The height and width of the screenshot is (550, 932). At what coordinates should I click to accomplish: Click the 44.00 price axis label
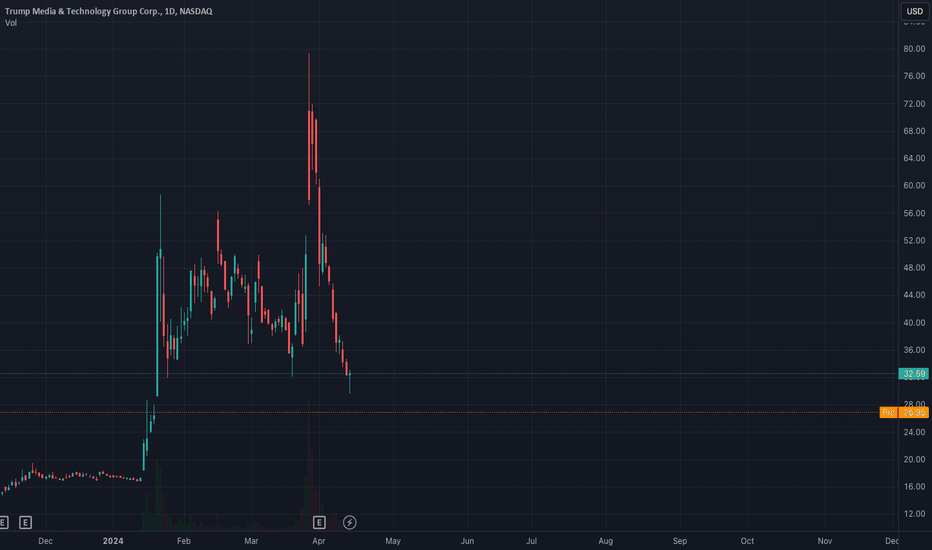[x=914, y=295]
